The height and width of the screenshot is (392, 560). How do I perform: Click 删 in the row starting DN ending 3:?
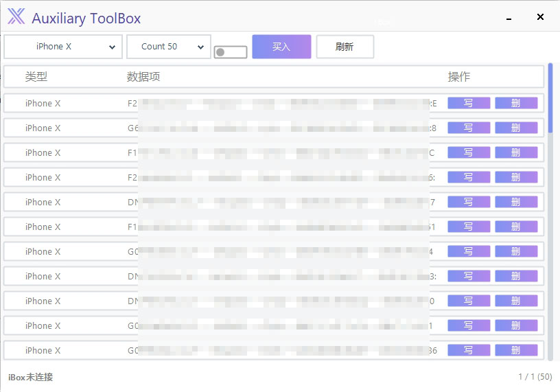pyautogui.click(x=516, y=276)
